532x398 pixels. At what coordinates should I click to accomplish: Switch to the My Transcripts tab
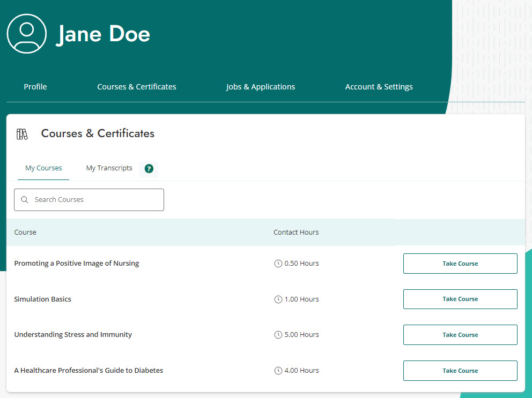pyautogui.click(x=109, y=168)
